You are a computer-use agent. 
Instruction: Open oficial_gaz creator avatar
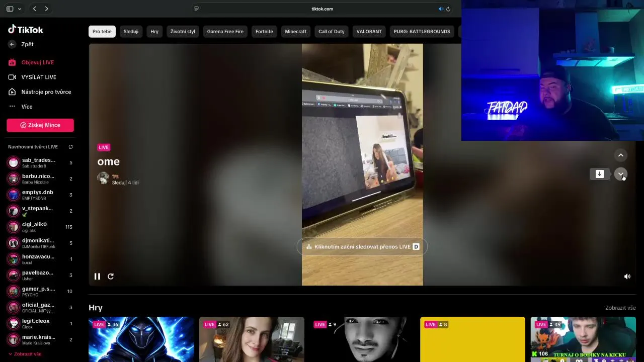tap(14, 307)
